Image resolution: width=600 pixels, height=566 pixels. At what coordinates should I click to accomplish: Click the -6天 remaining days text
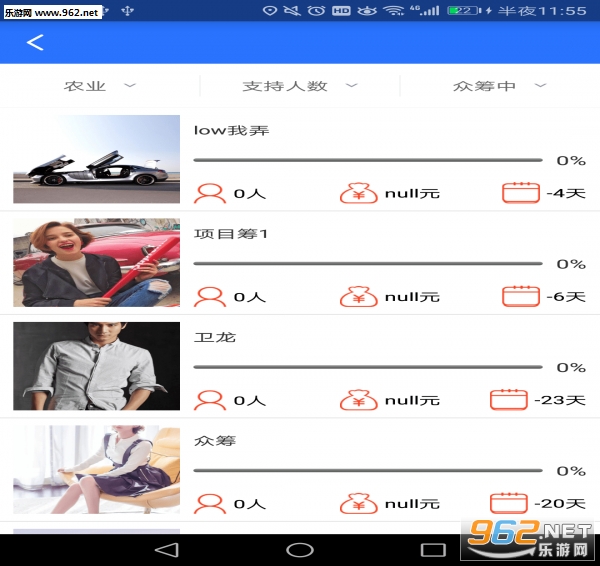point(566,297)
